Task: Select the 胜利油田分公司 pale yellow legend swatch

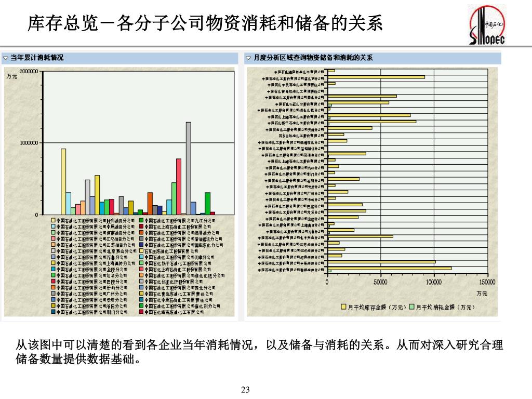Action: pyautogui.click(x=54, y=220)
